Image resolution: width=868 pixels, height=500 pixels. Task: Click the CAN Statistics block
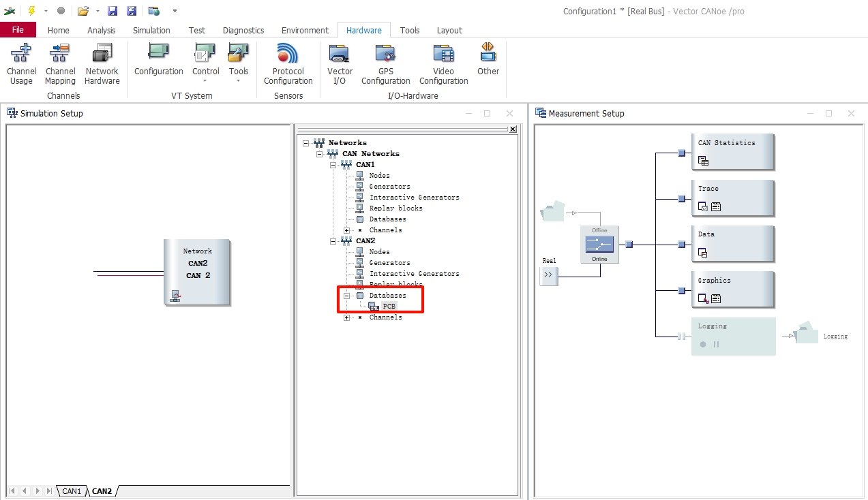pos(732,152)
